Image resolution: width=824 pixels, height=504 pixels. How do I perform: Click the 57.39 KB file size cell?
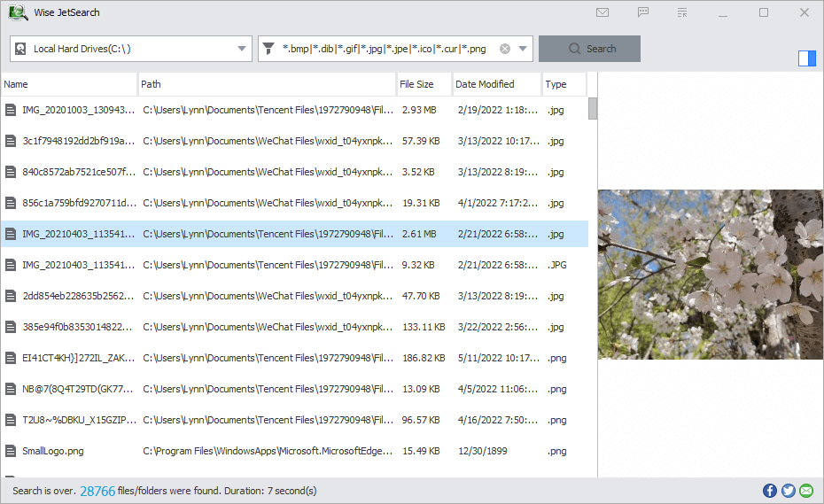[421, 141]
